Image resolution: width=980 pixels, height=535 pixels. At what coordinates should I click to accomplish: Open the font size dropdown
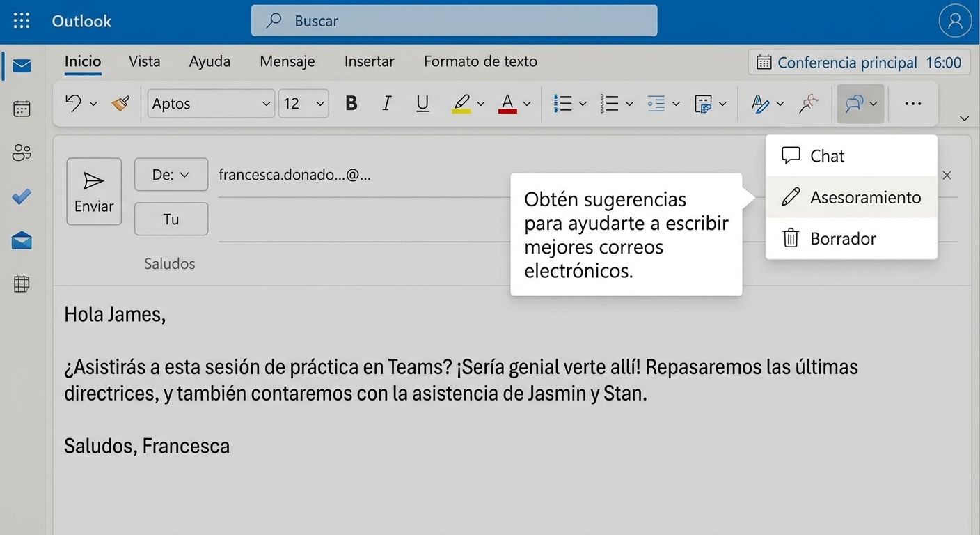(303, 103)
